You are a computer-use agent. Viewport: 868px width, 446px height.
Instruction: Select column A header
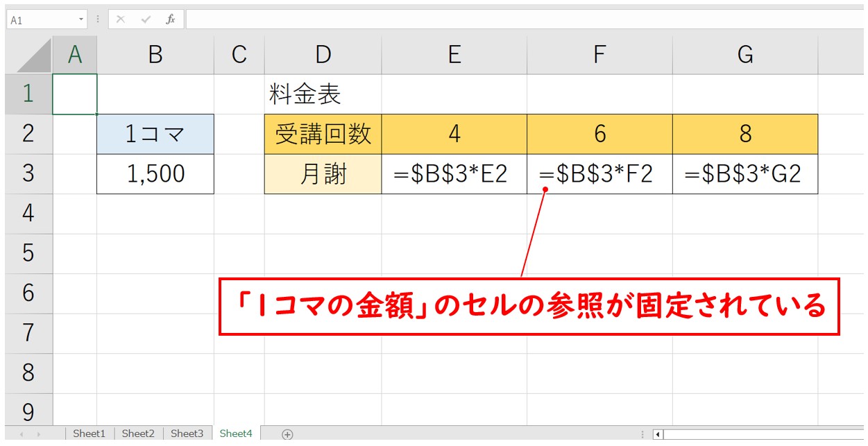(x=75, y=55)
